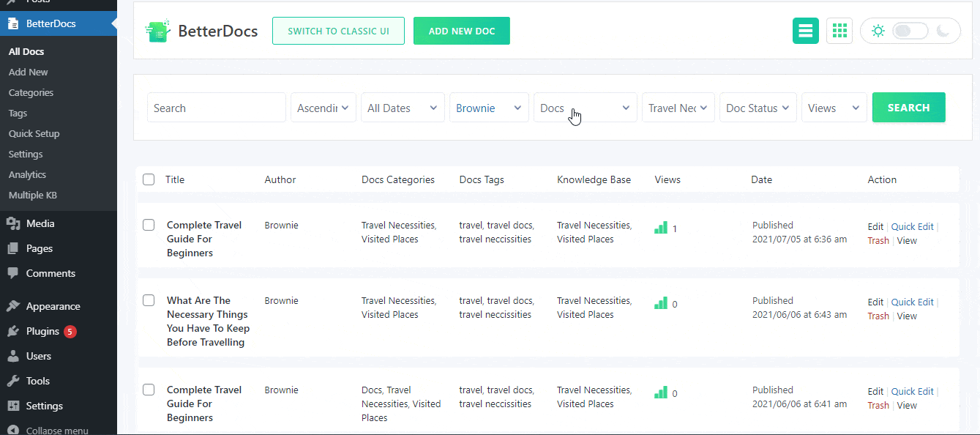Click the WordPress Settings sliders icon
Screen dimensions: 980x435
[13, 406]
